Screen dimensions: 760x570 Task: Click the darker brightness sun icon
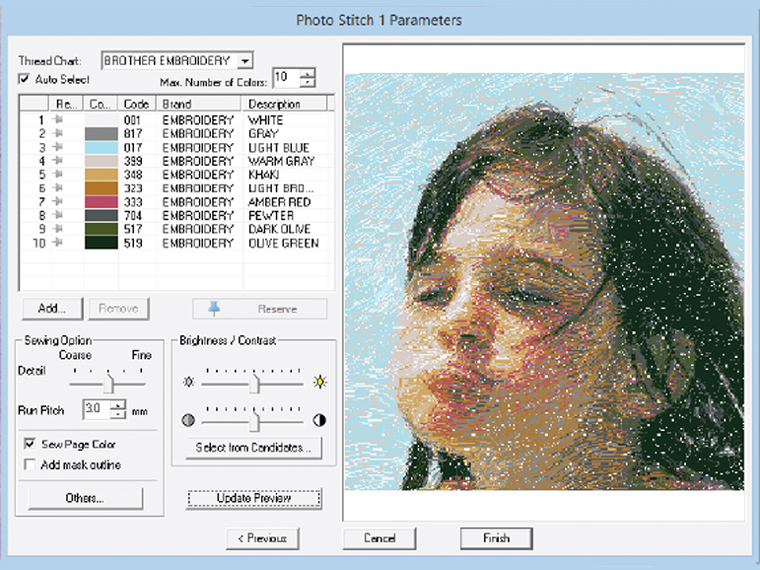pyautogui.click(x=189, y=382)
